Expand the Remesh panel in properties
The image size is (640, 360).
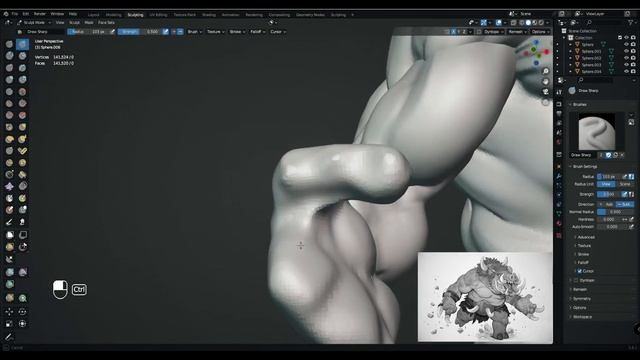click(580, 289)
